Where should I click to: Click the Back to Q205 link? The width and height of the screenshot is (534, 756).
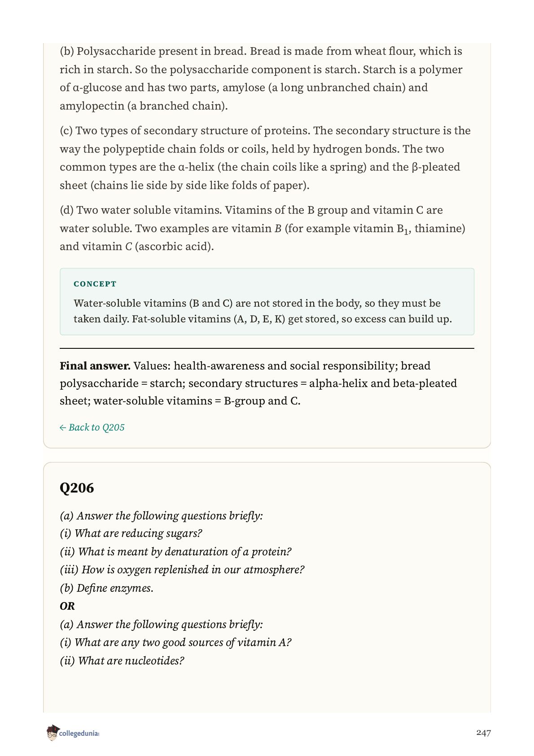[x=92, y=427]
